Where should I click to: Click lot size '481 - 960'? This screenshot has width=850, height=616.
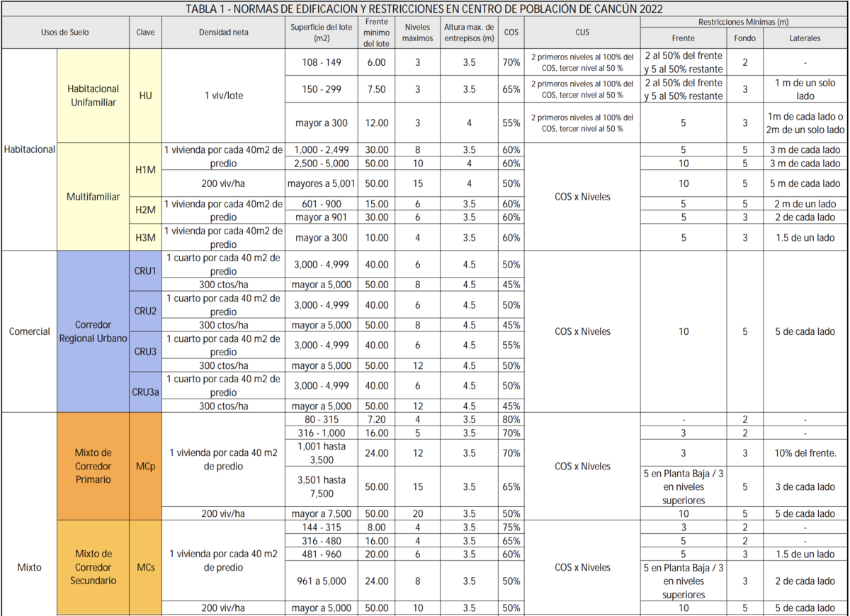point(322,554)
